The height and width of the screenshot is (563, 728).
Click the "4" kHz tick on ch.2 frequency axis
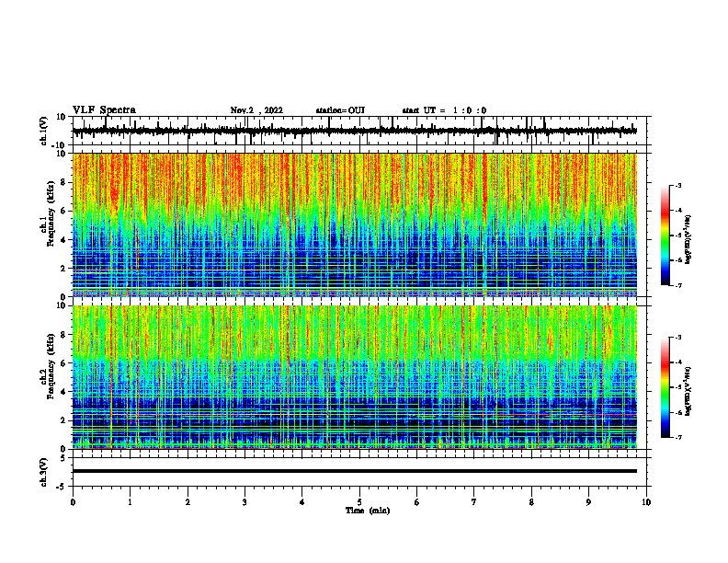click(x=64, y=392)
